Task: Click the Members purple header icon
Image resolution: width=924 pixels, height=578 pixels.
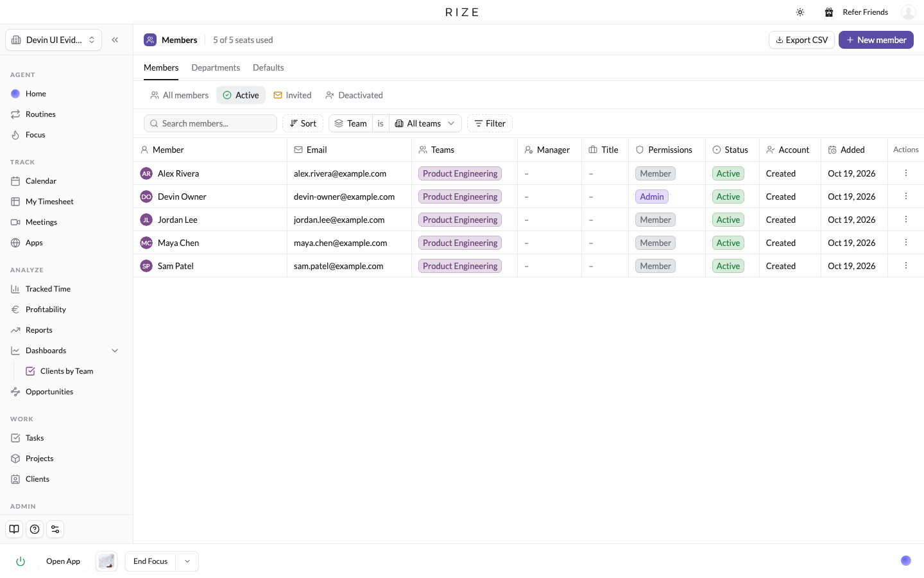Action: 150,40
